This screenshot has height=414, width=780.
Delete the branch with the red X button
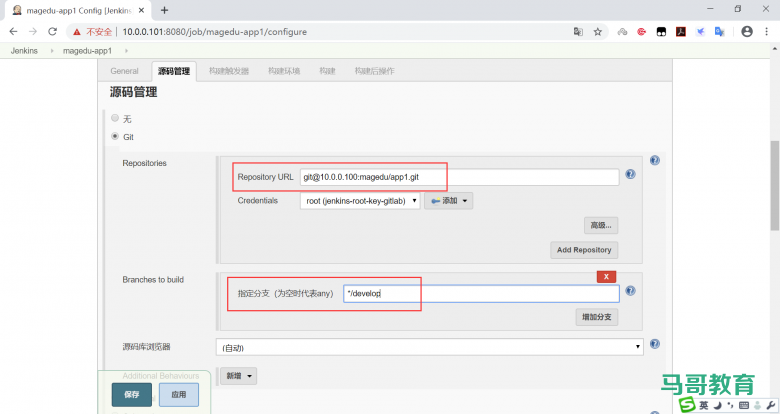tap(606, 277)
